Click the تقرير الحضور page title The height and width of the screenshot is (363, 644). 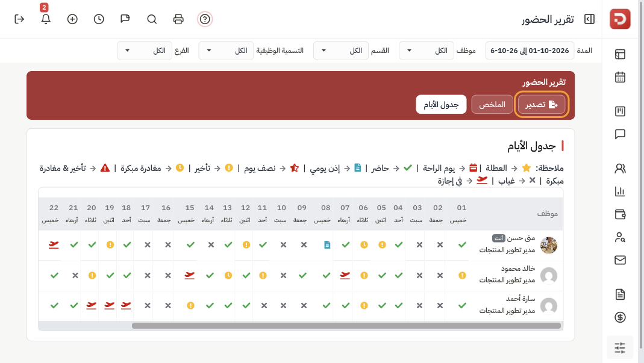tap(548, 19)
